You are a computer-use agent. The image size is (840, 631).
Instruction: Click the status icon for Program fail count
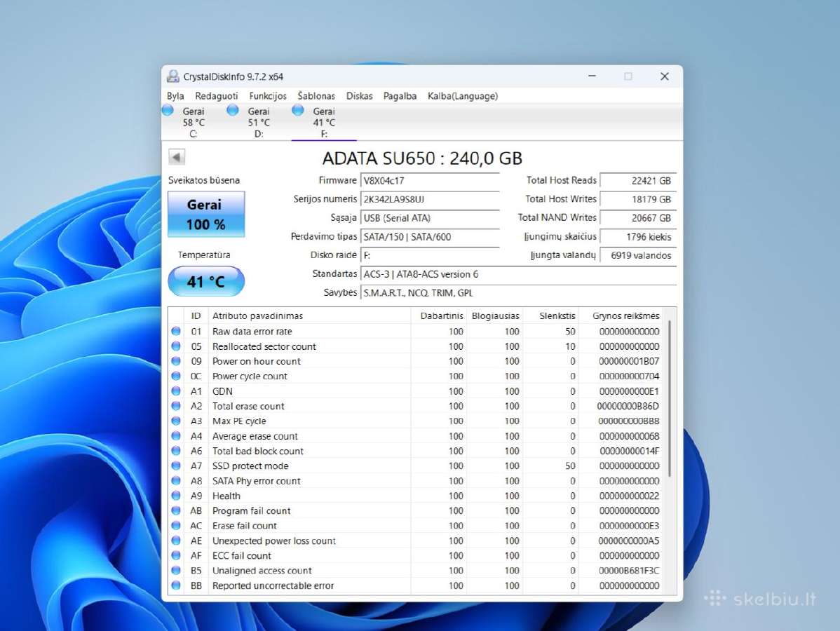click(176, 510)
